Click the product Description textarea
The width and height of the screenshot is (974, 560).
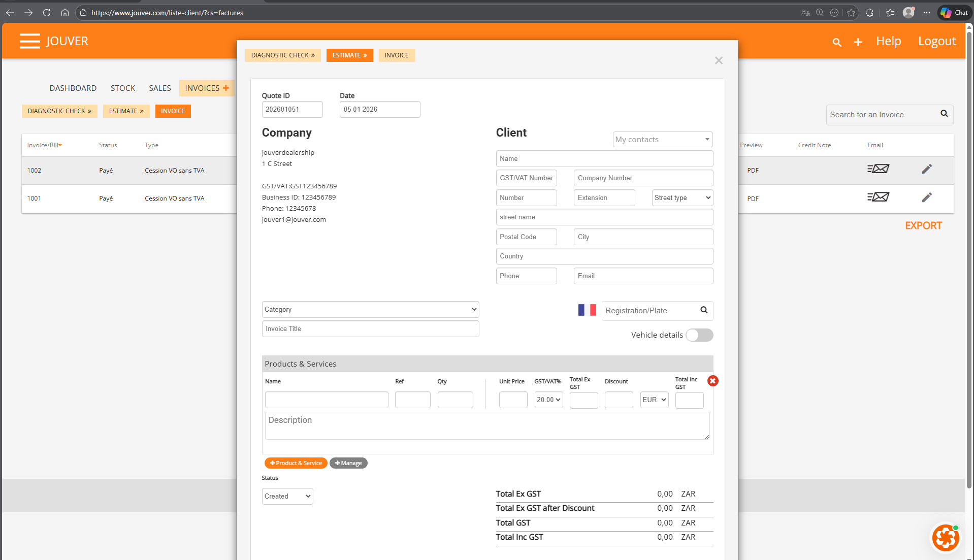coord(488,426)
